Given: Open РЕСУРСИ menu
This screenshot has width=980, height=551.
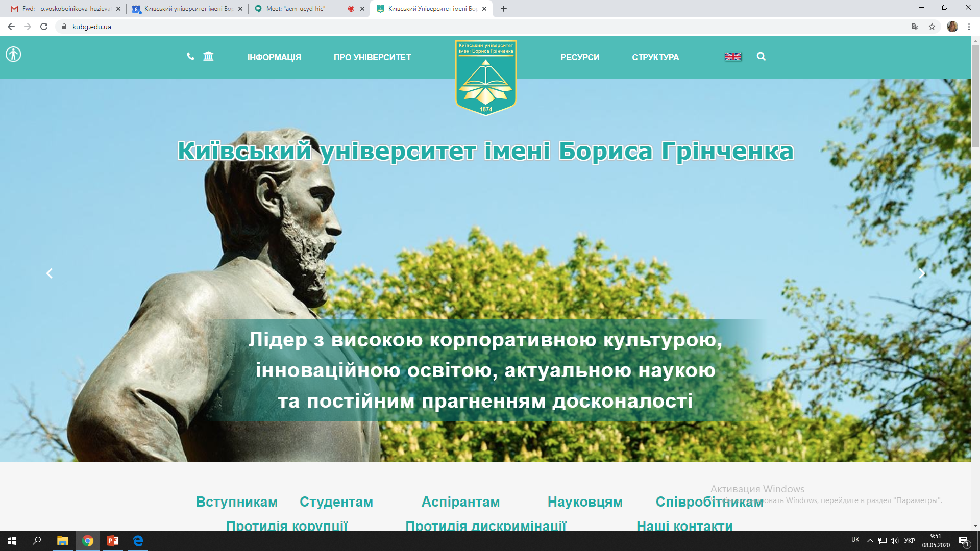Looking at the screenshot, I should [580, 57].
